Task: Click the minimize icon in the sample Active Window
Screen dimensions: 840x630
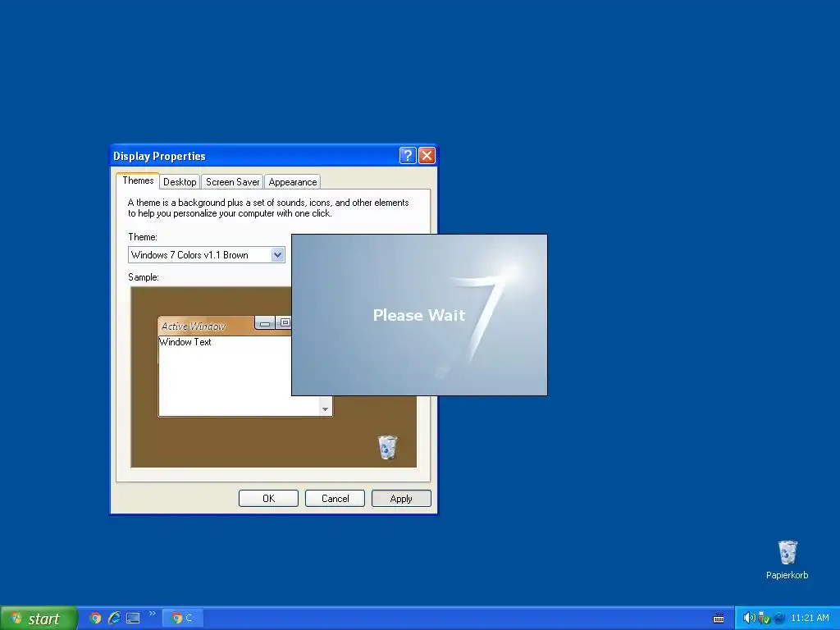Action: (x=265, y=323)
